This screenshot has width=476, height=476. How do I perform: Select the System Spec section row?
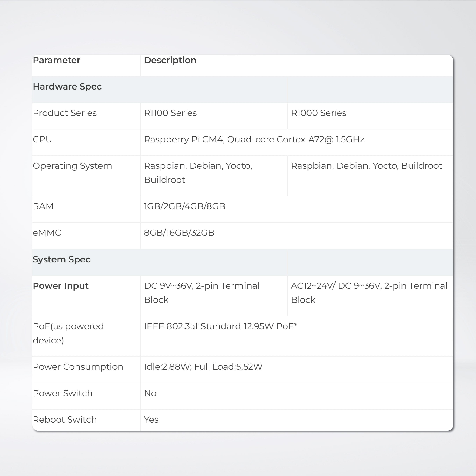tap(62, 259)
